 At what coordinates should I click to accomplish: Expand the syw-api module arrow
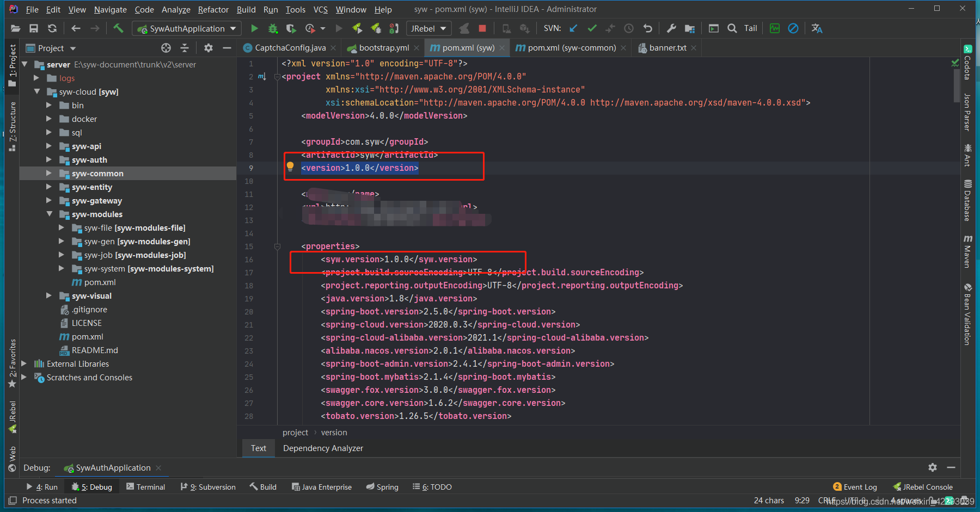click(49, 146)
